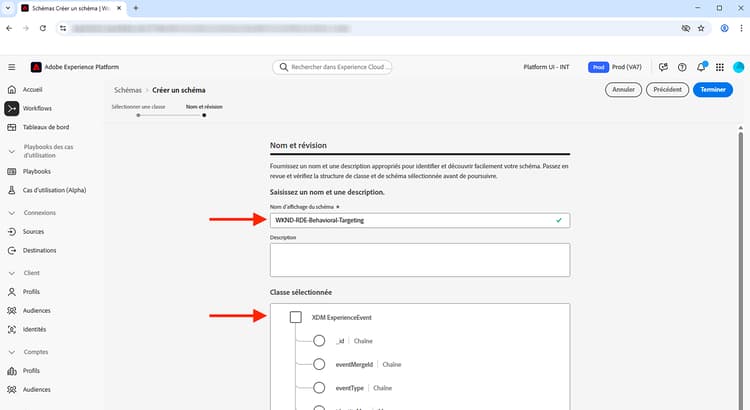Collapse the Client section
Viewport: 750px width, 410px height.
pos(12,273)
